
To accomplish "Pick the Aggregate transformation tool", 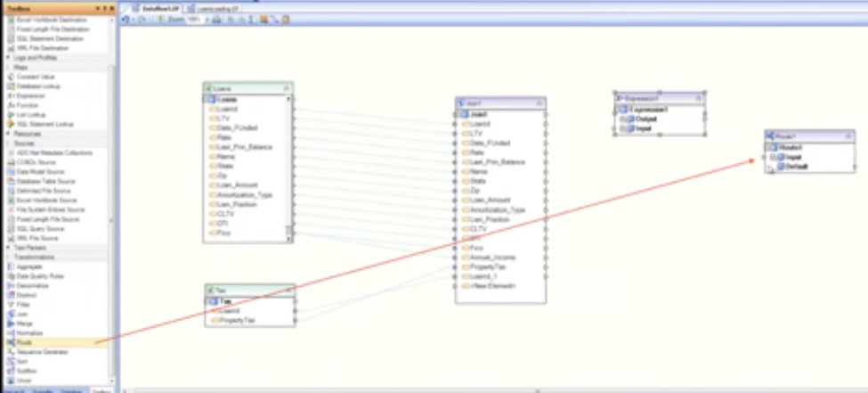I will 29,266.
